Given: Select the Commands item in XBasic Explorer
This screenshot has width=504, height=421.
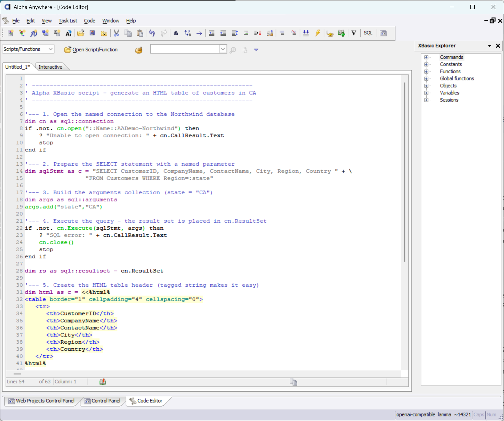Looking at the screenshot, I should coord(451,57).
